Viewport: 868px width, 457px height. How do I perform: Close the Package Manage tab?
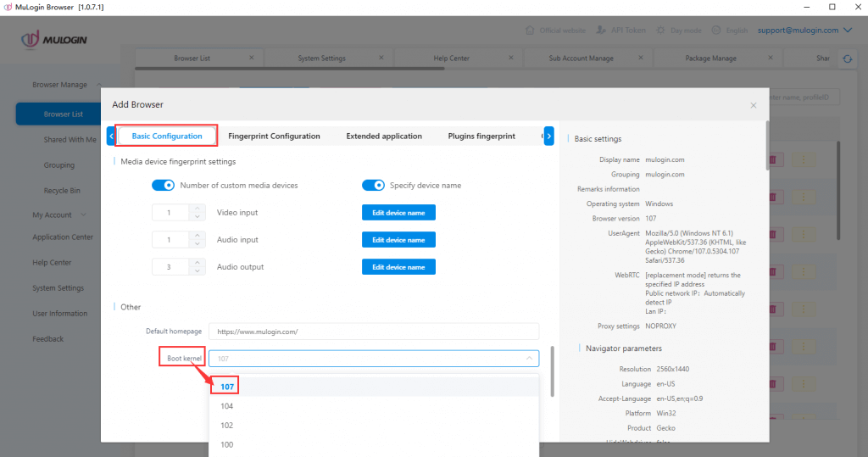click(x=770, y=58)
